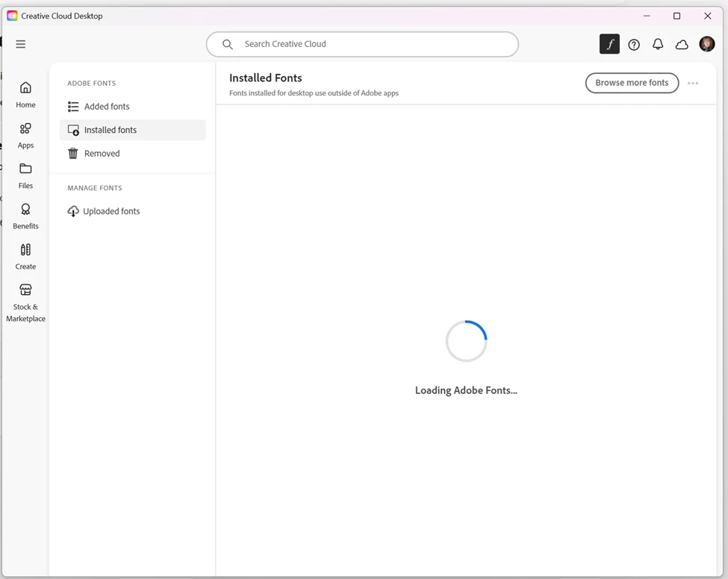Screen dimensions: 728x579
Task: Click Browse more fonts button
Action: 632,83
